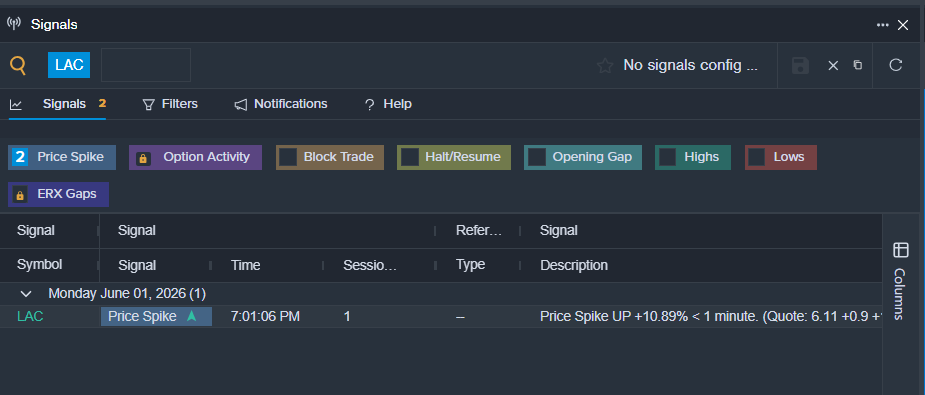Image resolution: width=925 pixels, height=395 pixels.
Task: Click the LAC symbol tag
Action: tap(69, 65)
